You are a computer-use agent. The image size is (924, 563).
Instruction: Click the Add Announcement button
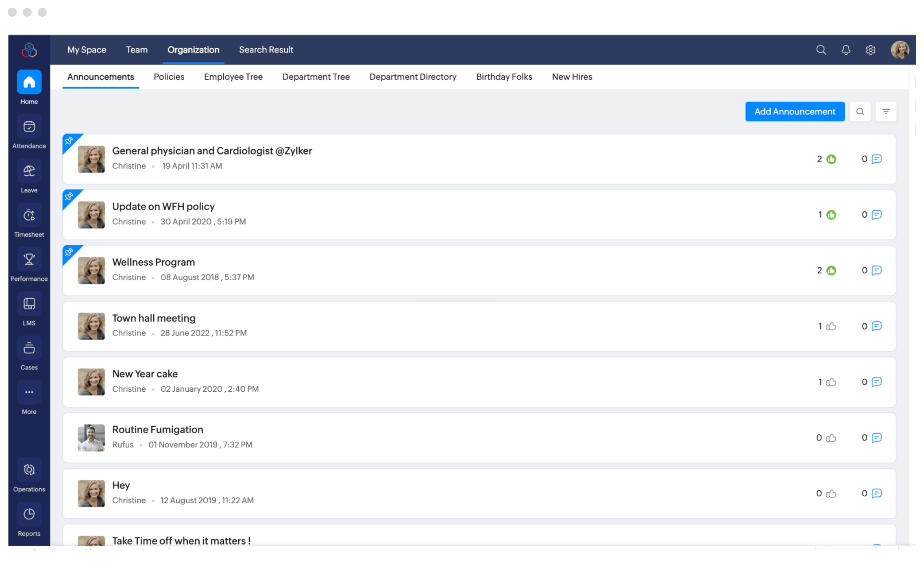795,111
